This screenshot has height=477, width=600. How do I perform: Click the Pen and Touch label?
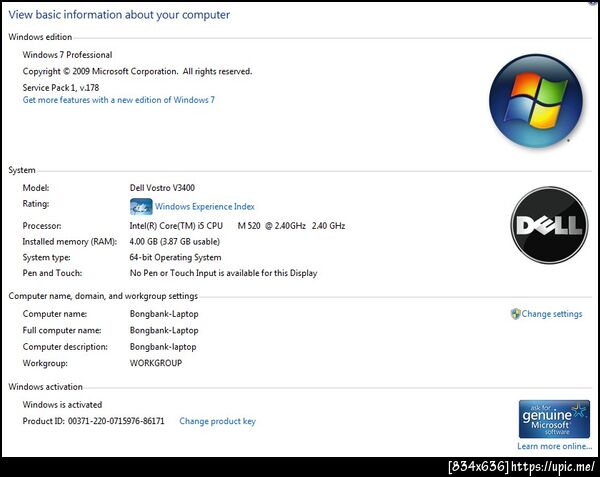[52, 273]
